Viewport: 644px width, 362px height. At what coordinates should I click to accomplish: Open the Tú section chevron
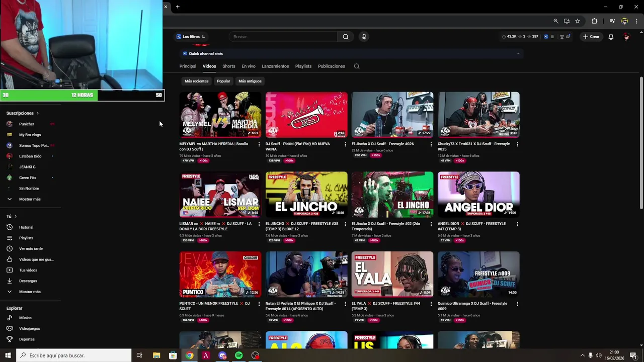coord(16,216)
